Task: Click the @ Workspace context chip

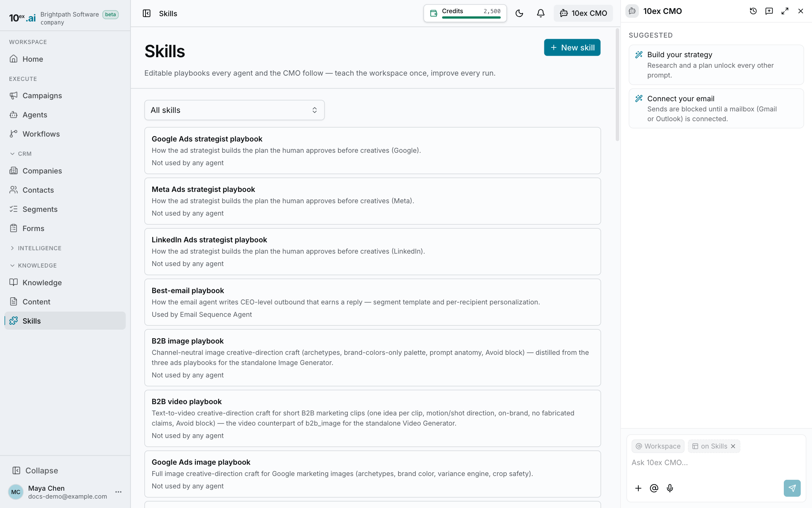Action: 658,446
